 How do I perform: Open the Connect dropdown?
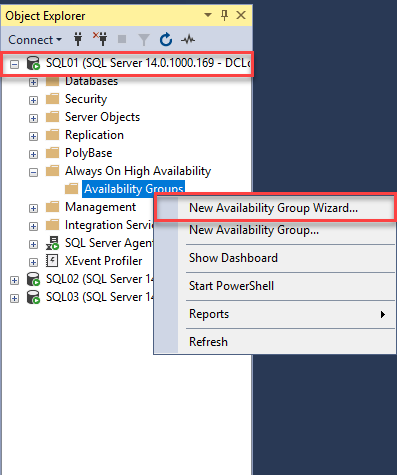pos(35,40)
